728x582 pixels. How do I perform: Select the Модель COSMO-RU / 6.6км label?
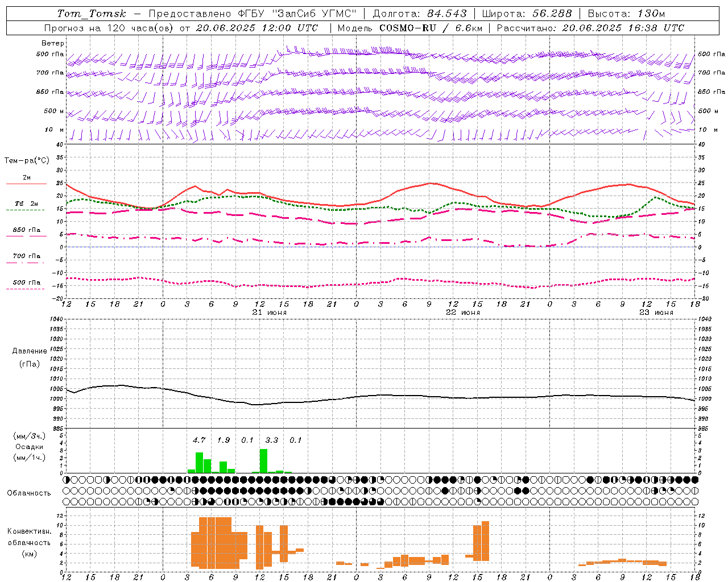click(x=410, y=28)
